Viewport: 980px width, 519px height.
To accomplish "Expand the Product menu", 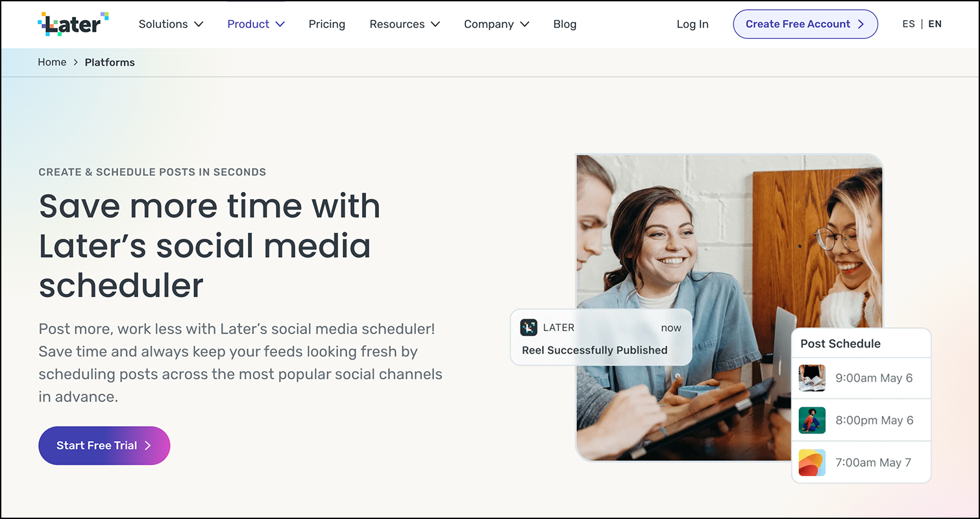I will [x=256, y=24].
